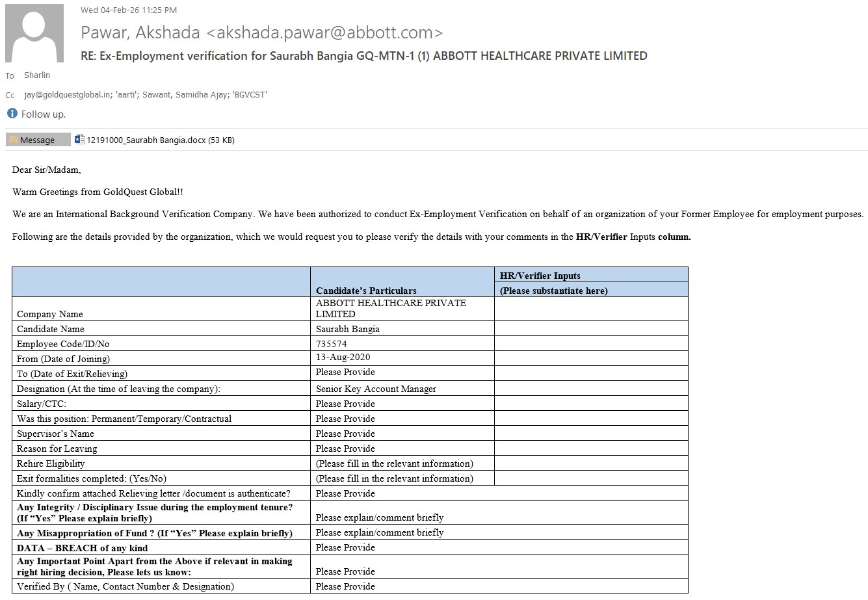Click the Company Name row label
Screen dimensions: 868x600
[50, 314]
